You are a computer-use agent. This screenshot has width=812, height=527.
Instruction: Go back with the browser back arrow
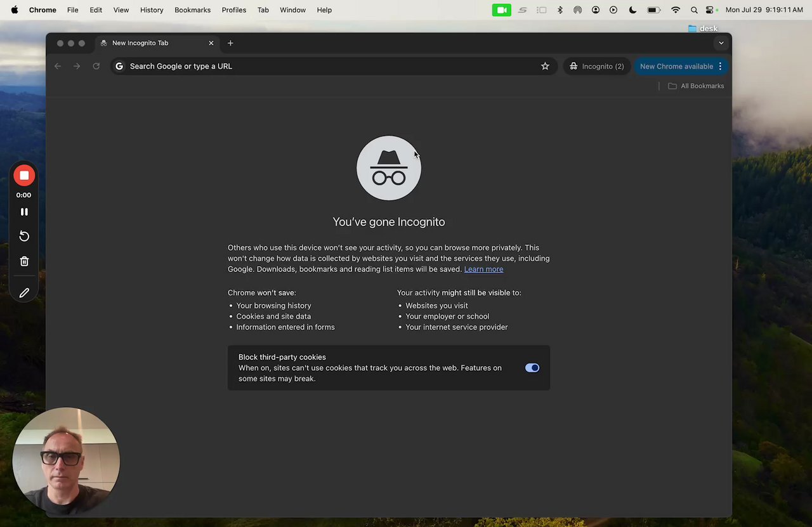point(58,66)
